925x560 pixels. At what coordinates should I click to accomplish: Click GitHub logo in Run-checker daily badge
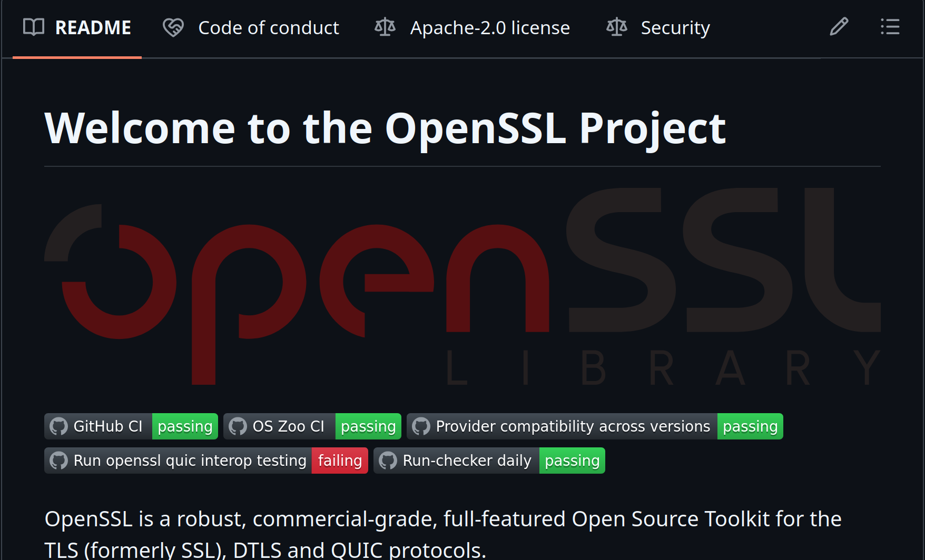pos(388,461)
